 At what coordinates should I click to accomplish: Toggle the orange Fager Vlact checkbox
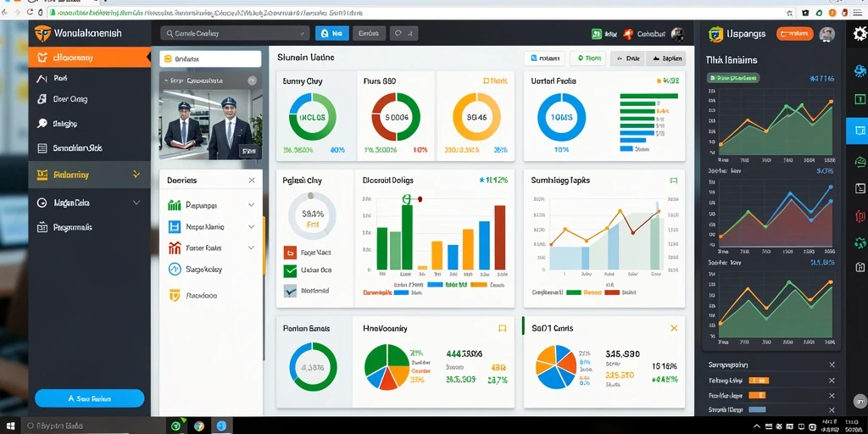pyautogui.click(x=290, y=253)
